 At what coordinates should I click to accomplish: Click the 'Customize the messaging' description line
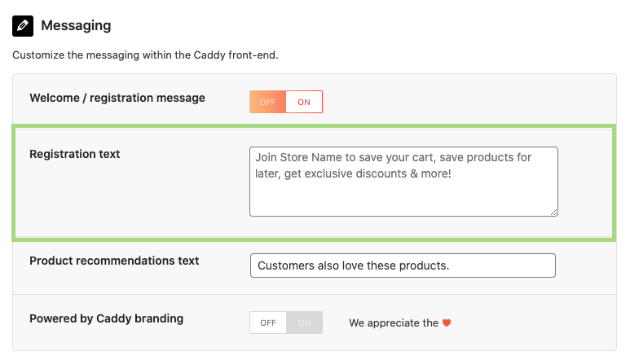145,55
